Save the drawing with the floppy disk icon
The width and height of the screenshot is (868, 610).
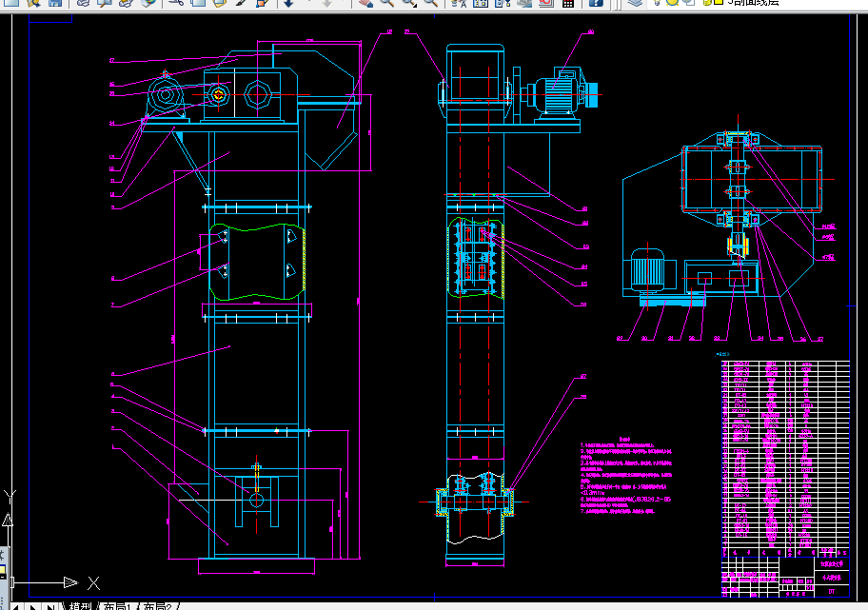tap(55, 3)
